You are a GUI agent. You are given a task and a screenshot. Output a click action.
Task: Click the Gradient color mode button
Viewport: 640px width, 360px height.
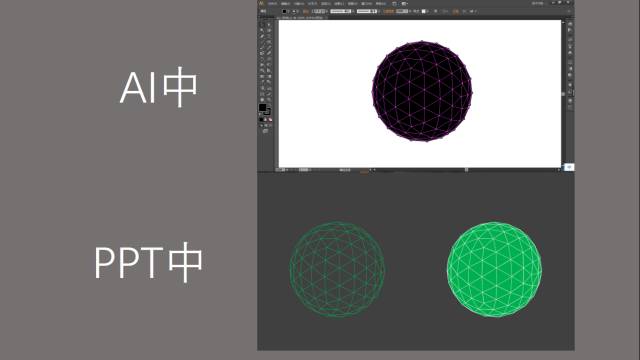[x=265, y=120]
